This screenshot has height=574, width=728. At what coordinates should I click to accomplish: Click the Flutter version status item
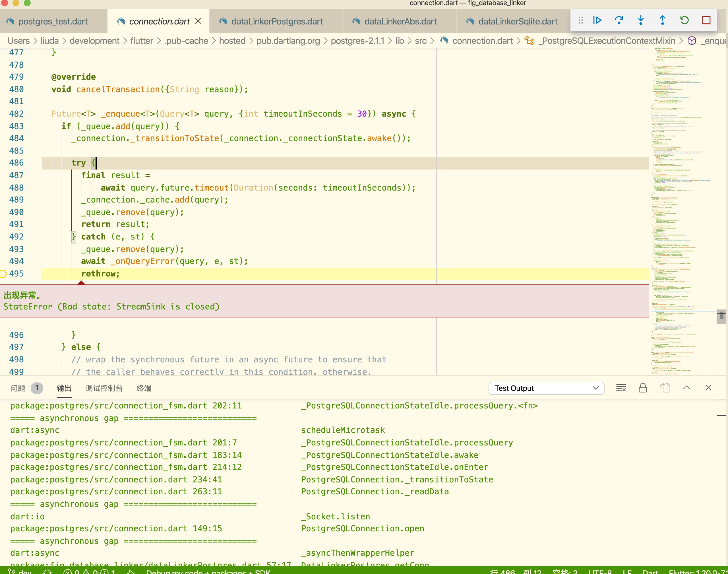[x=698, y=571]
